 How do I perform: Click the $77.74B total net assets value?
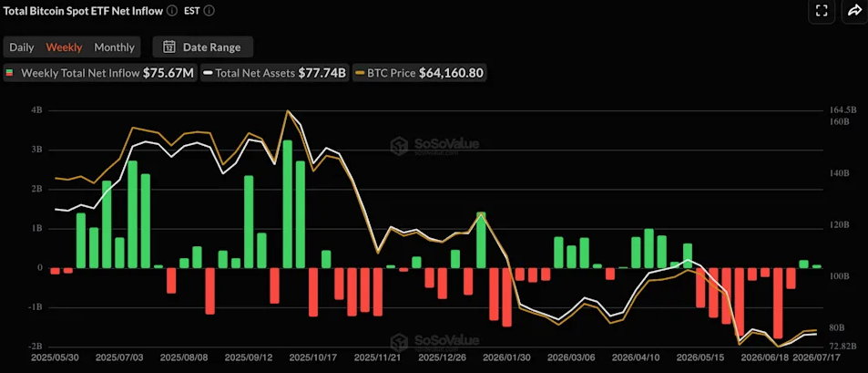pos(322,73)
